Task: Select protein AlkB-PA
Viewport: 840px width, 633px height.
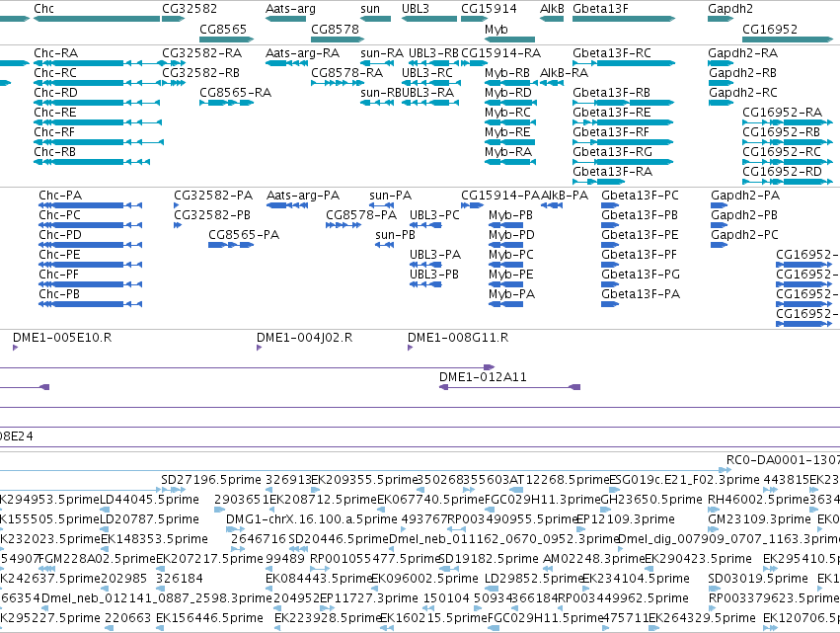Action: (552, 205)
